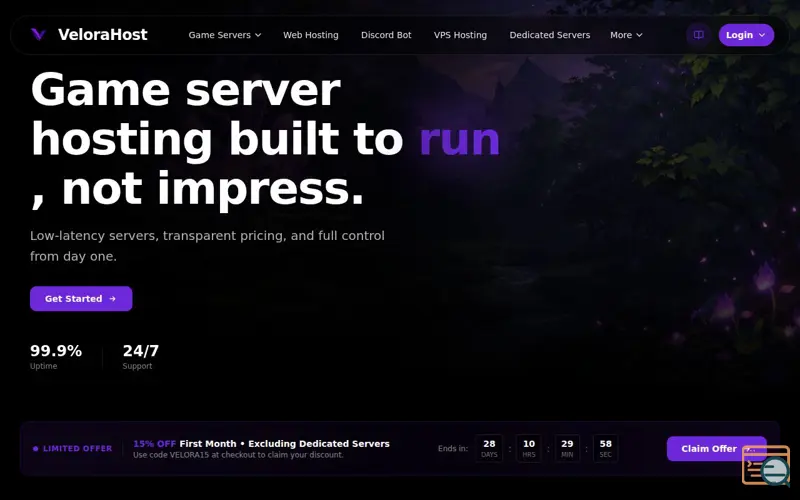
Task: Expand the More dropdown menu
Action: [x=626, y=35]
